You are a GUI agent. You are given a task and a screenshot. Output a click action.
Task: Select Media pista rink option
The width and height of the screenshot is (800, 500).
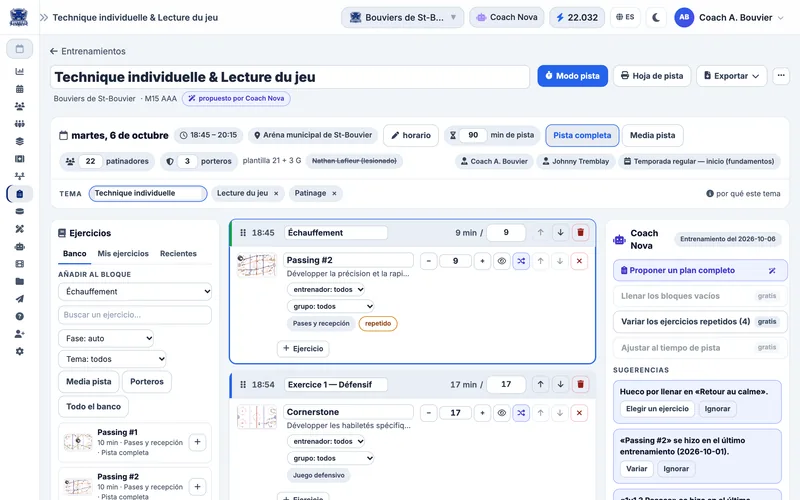(652, 135)
